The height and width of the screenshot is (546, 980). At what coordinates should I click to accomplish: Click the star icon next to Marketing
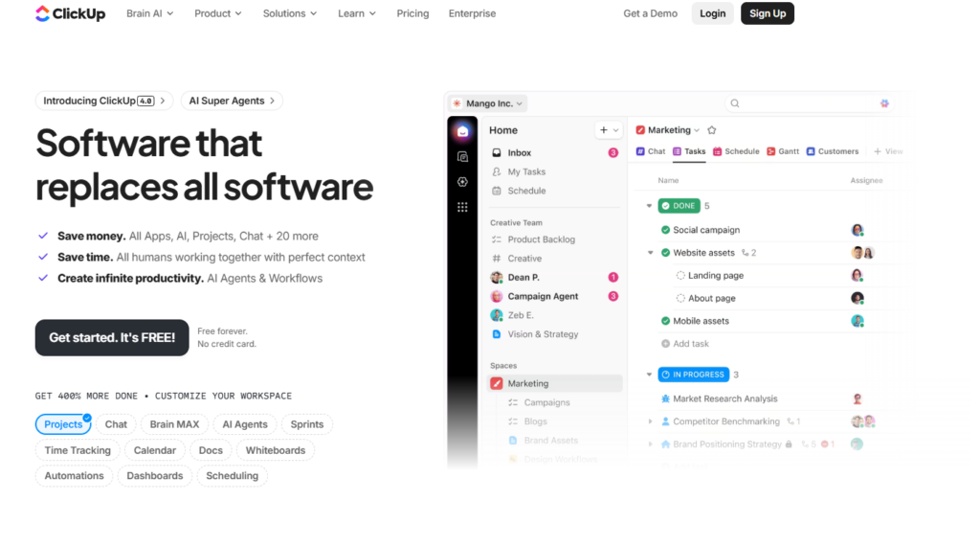711,130
